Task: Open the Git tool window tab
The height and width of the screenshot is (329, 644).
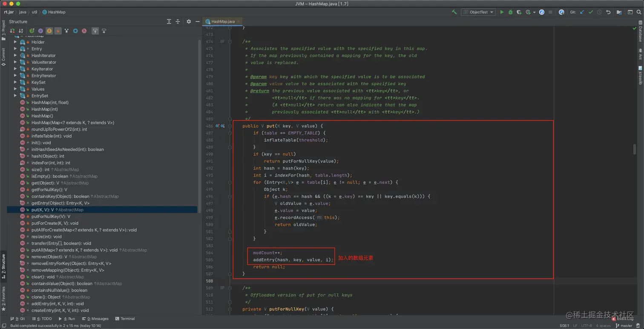Action: 17,319
